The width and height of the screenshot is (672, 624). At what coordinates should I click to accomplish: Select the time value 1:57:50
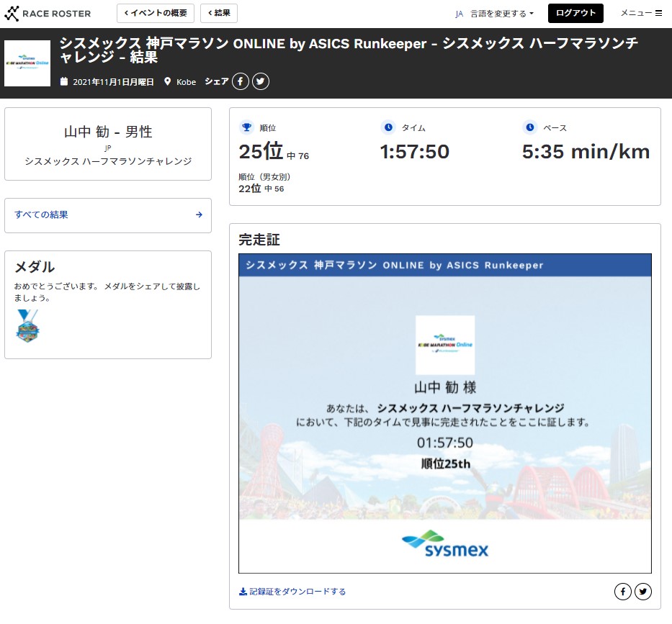coord(415,152)
